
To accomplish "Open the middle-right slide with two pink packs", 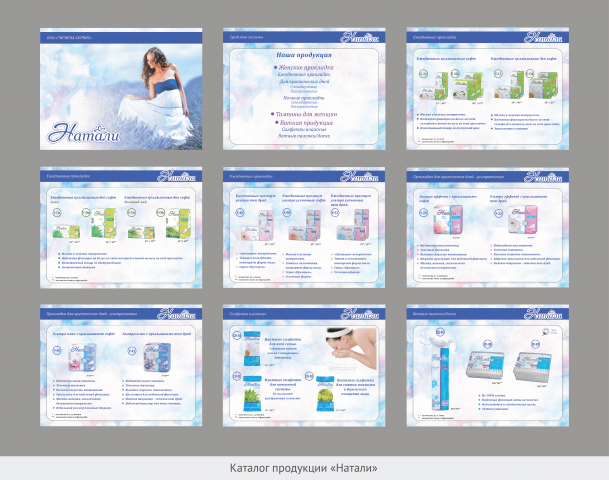I will (487, 228).
